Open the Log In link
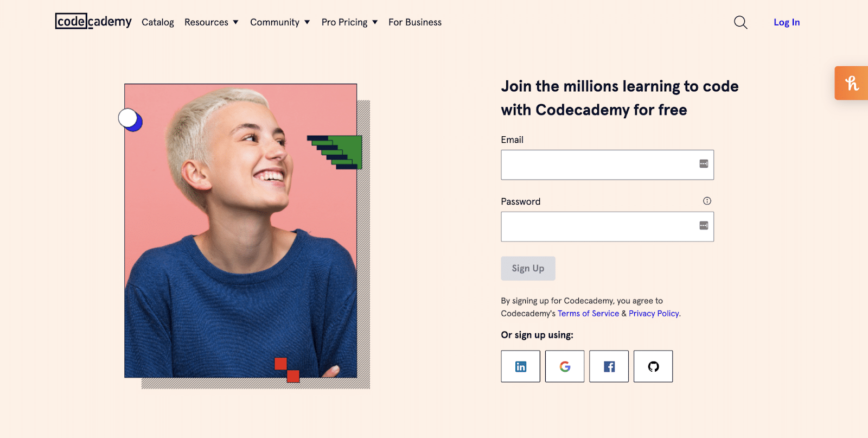This screenshot has width=868, height=438. [786, 22]
